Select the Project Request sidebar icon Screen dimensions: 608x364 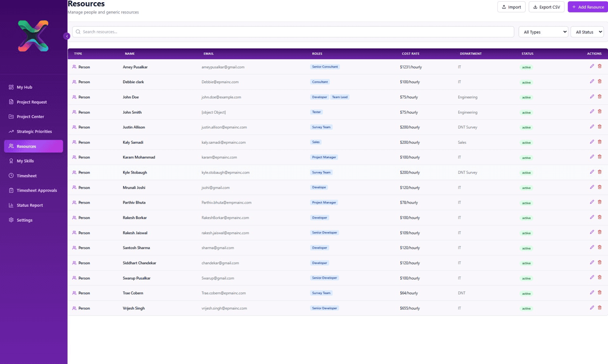10,102
